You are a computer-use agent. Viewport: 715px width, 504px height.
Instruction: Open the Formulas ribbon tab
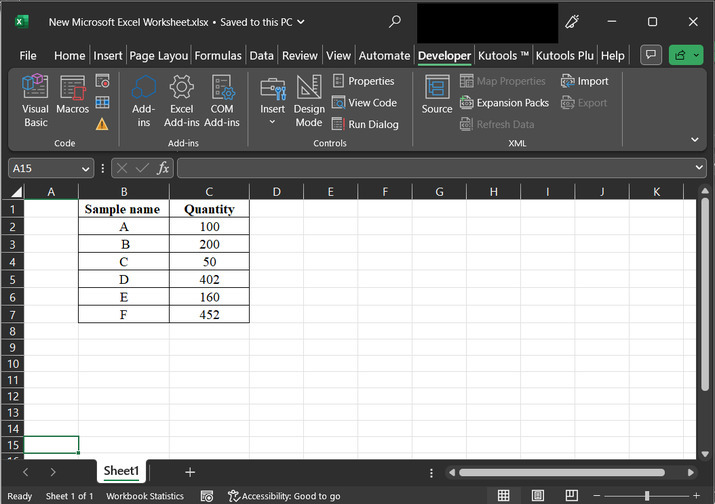pos(218,56)
